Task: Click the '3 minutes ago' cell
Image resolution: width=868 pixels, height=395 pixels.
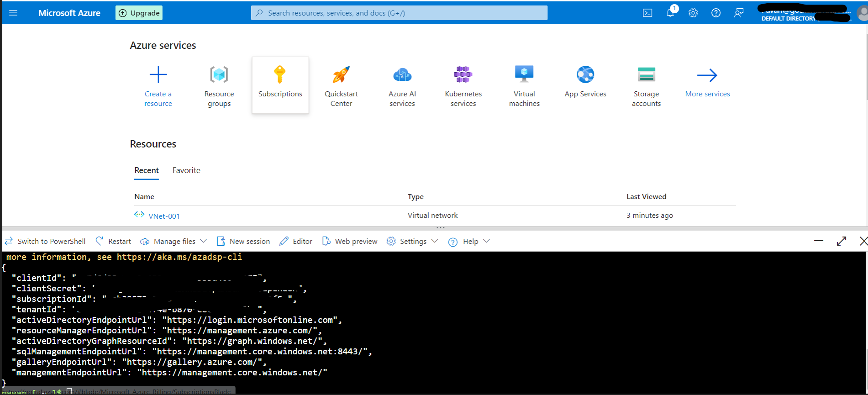Action: (x=649, y=215)
